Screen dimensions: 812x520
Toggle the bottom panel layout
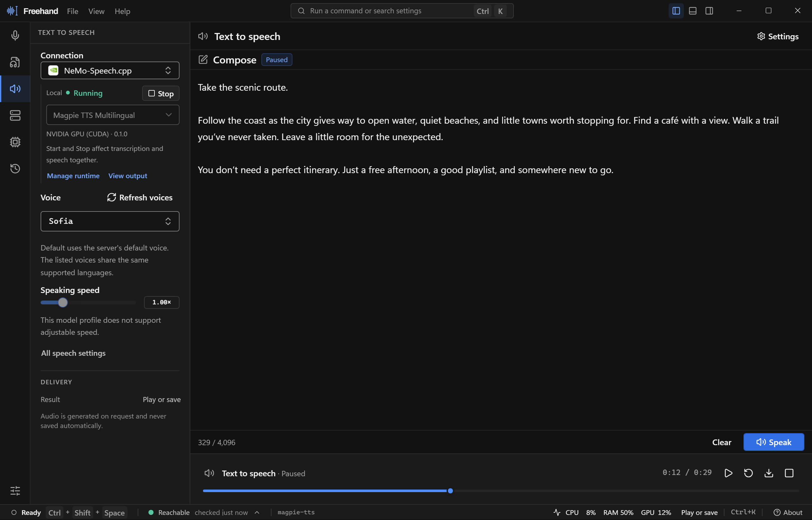click(x=692, y=11)
